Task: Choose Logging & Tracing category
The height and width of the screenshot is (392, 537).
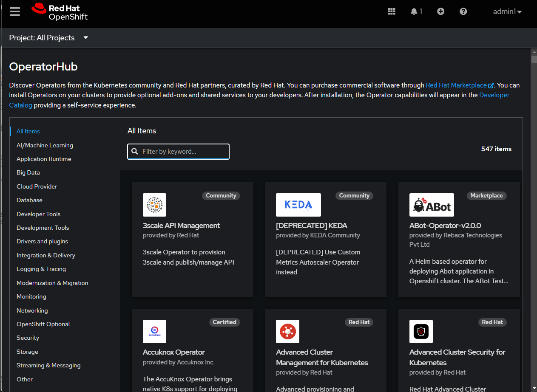Action: click(41, 269)
